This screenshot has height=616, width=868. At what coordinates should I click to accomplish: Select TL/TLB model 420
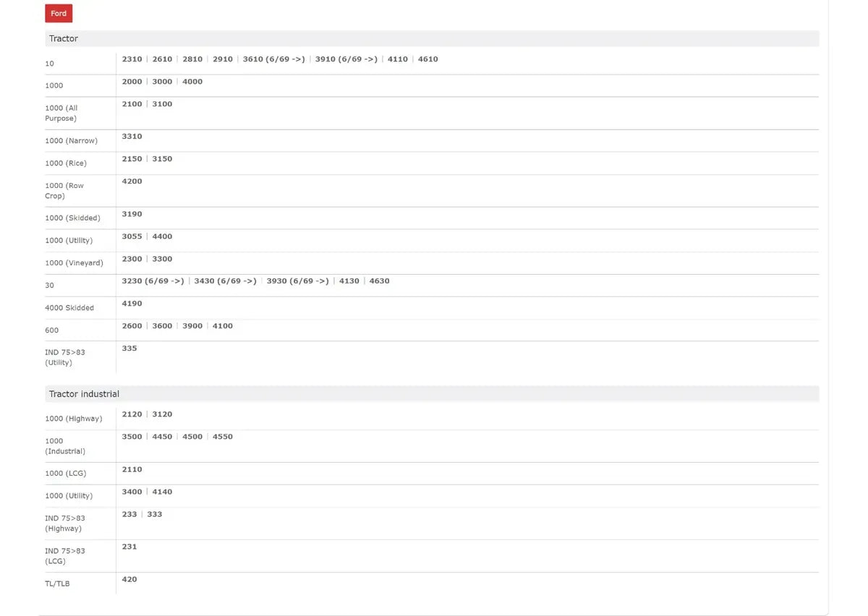pos(129,580)
